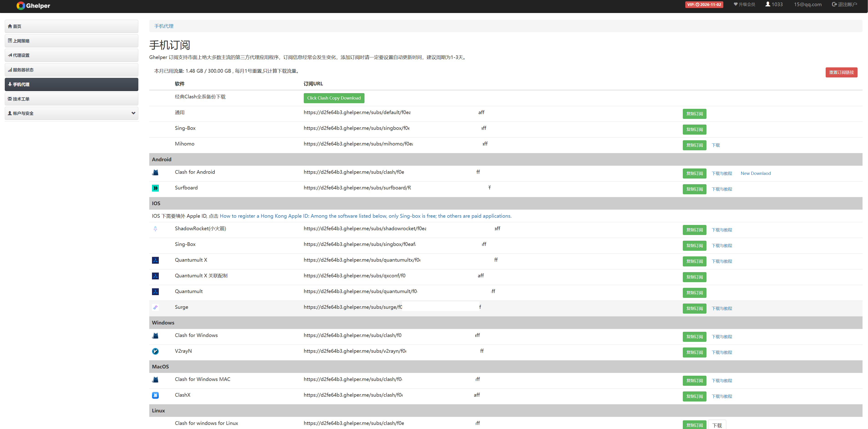Image resolution: width=868 pixels, height=429 pixels.
Task: Click the V2rayN app icon
Action: [x=155, y=351]
